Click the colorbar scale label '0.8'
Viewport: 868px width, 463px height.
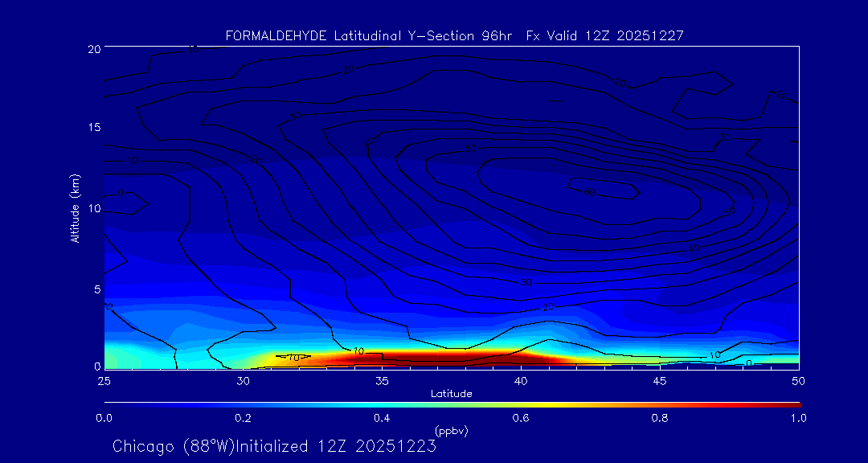pyautogui.click(x=660, y=418)
